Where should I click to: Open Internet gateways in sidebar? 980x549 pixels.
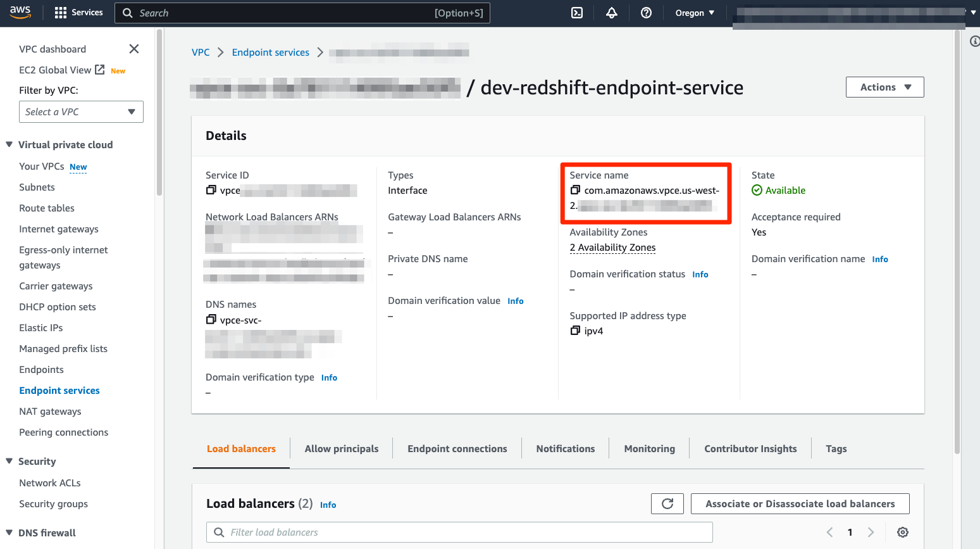[59, 229]
